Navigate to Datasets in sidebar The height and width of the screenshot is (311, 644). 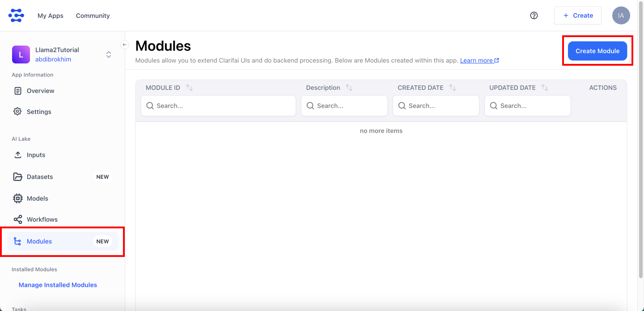click(x=40, y=177)
